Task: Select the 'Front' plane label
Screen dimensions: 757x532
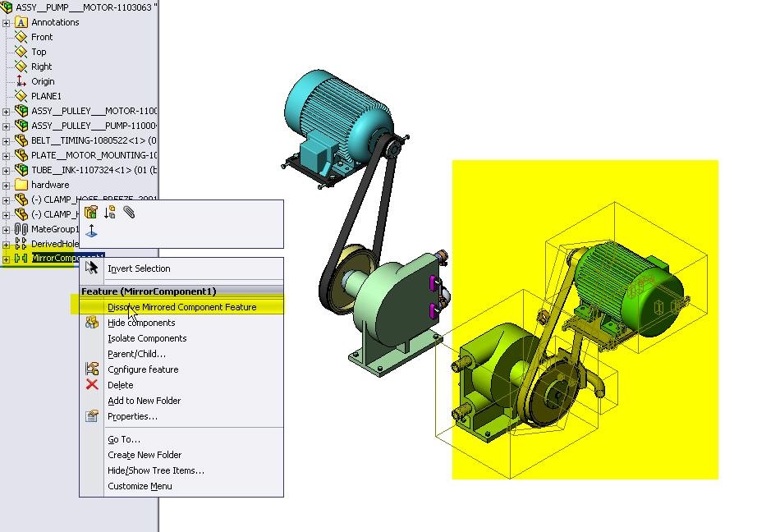Action: pos(42,37)
